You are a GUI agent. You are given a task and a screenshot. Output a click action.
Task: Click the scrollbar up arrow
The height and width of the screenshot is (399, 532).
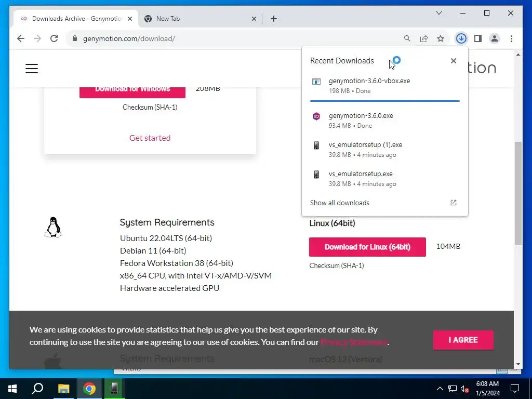click(x=518, y=55)
